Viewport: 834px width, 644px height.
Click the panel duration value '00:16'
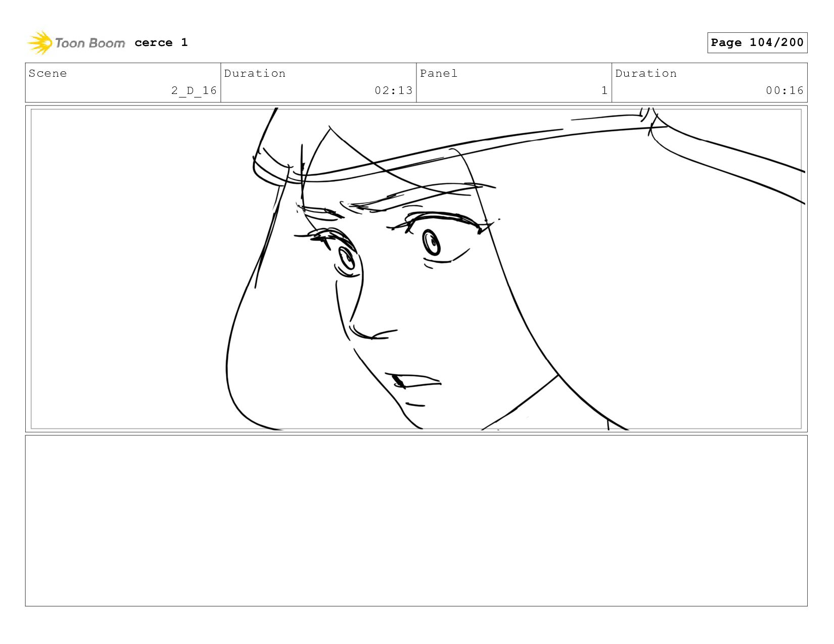[x=784, y=90]
